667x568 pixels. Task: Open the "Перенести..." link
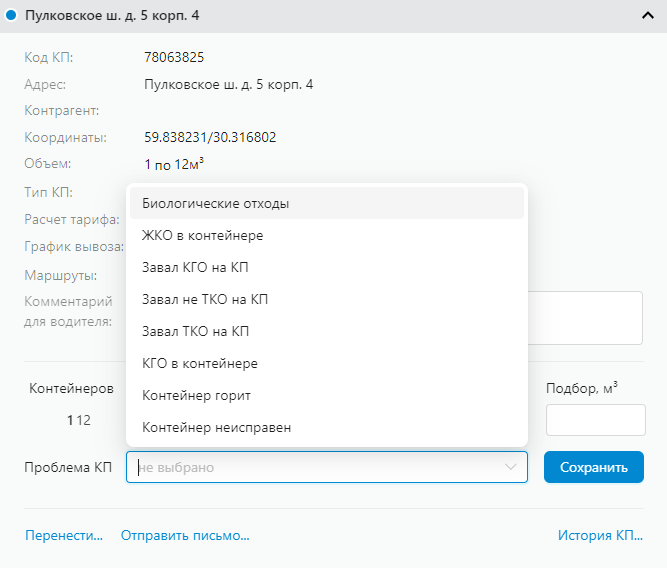pyautogui.click(x=64, y=535)
